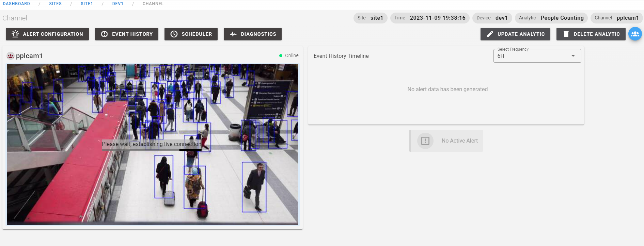Click the clock icon on Scheduler

tap(174, 34)
